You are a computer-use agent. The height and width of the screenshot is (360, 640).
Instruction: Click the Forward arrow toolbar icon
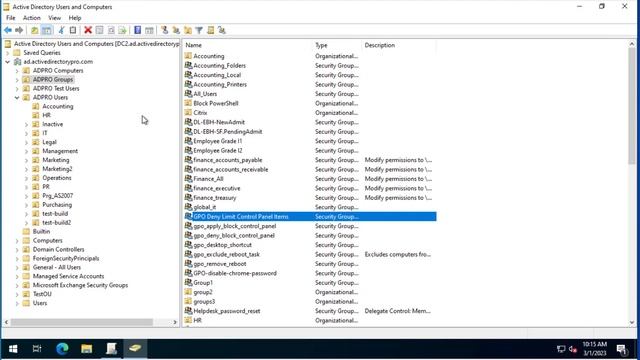(19, 30)
